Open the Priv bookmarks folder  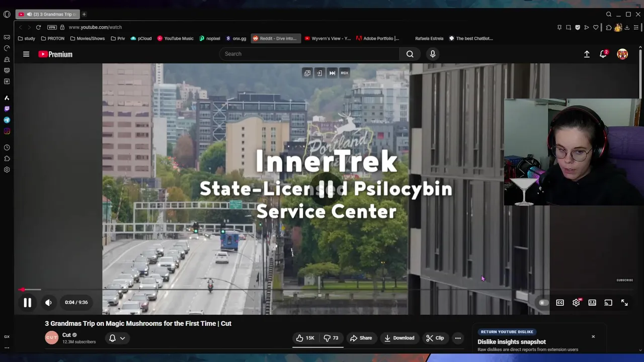(118, 38)
